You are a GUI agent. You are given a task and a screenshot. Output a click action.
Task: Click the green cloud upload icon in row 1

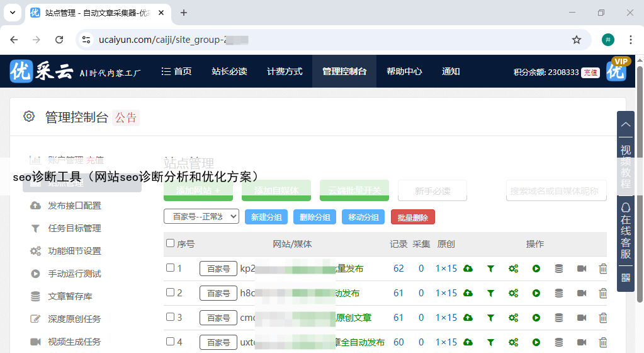468,269
